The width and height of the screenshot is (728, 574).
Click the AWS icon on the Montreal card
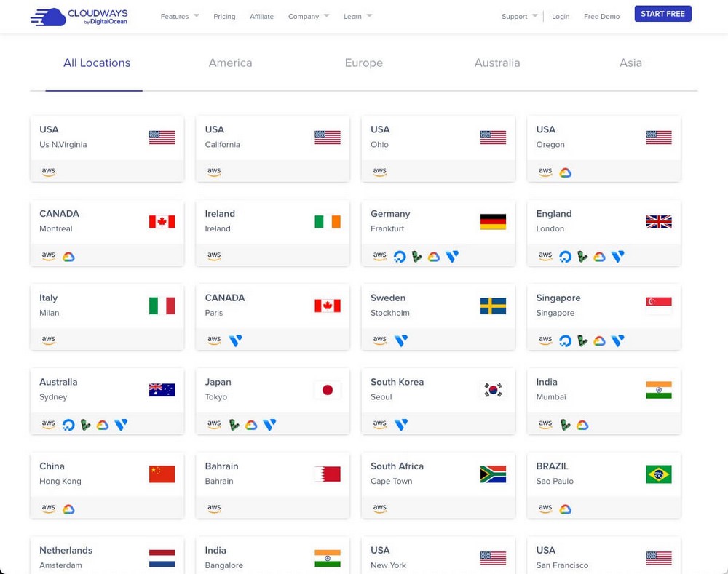[x=49, y=256]
